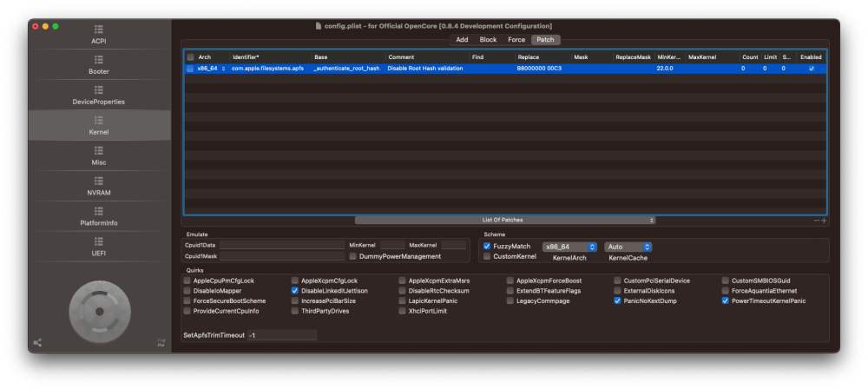
Task: Switch to the Add tab
Action: pos(462,40)
